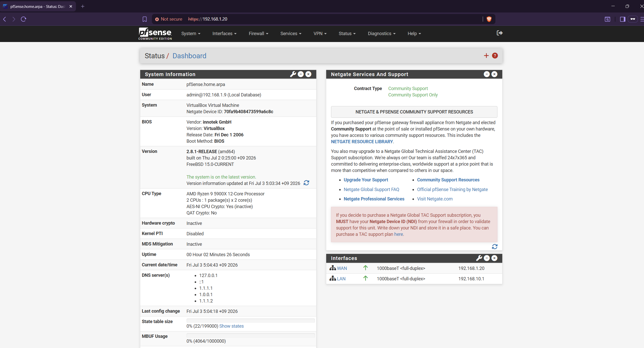
Task: Refresh version information check icon
Action: [x=306, y=183]
